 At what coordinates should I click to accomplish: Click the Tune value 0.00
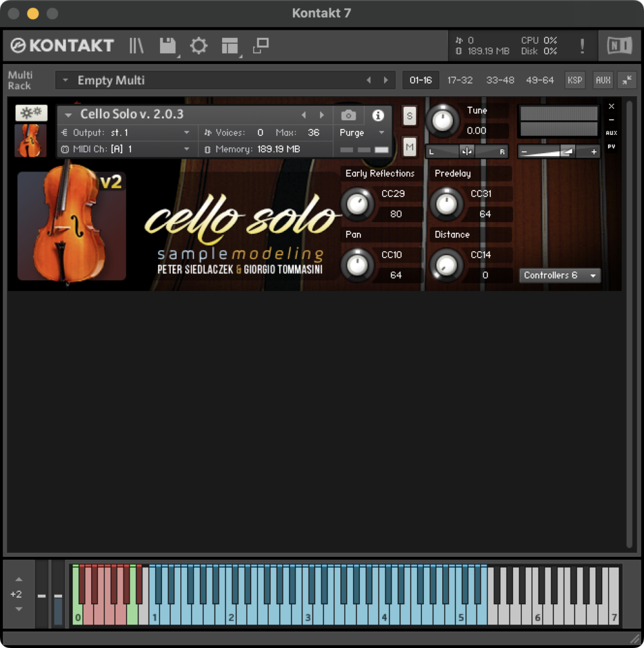click(476, 130)
